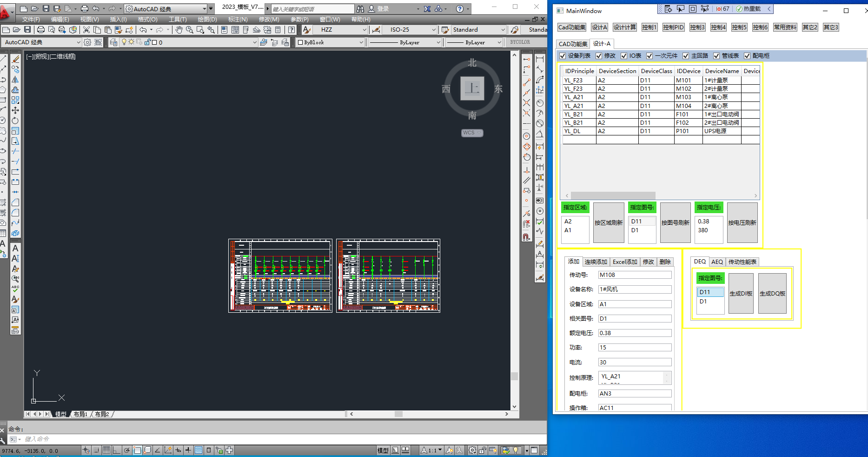Click the Save icon in AutoCAD standard toolbar
868x457 pixels.
[27, 30]
